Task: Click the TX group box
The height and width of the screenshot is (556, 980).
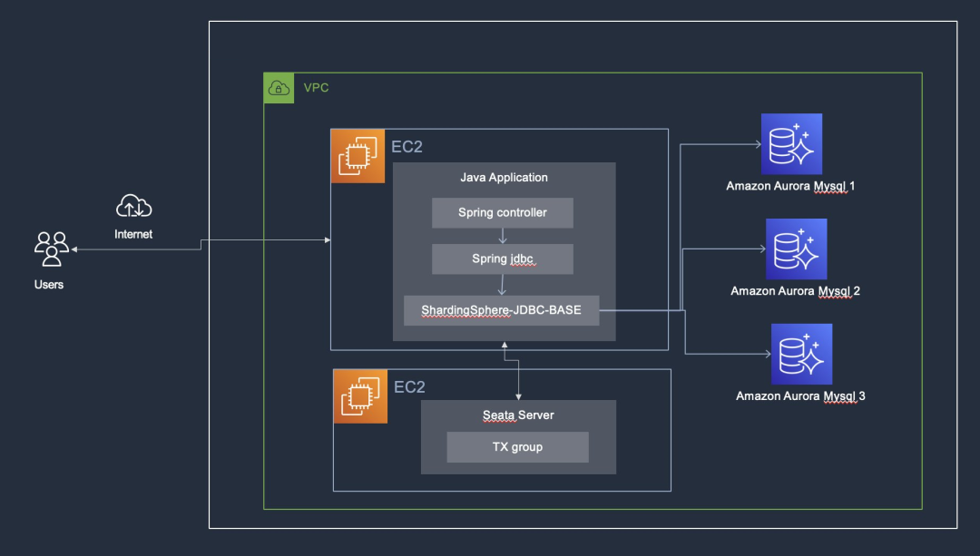Action: coord(517,447)
